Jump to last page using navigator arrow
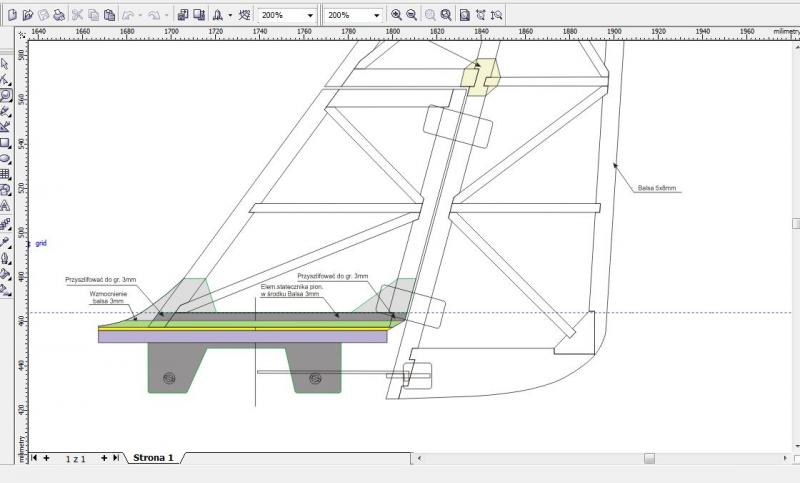 [116, 458]
